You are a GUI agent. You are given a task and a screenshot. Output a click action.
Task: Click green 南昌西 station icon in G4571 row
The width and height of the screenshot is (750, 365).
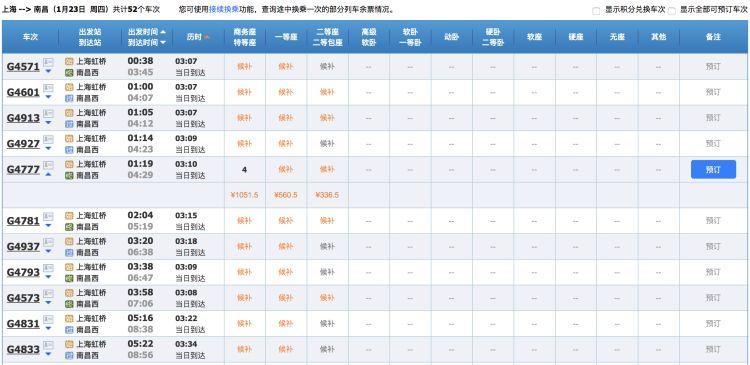click(69, 73)
